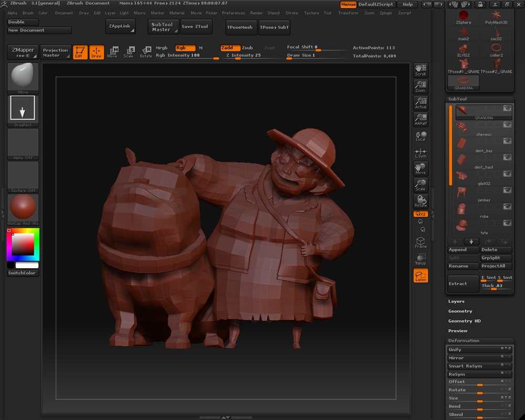Toggle Transp transparency mode
The image size is (525, 420).
point(421,259)
